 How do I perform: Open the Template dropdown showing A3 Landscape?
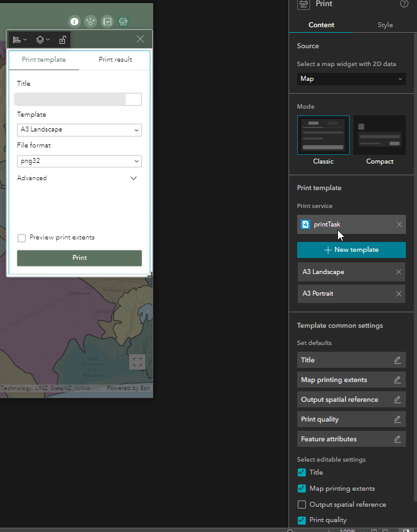tap(80, 130)
